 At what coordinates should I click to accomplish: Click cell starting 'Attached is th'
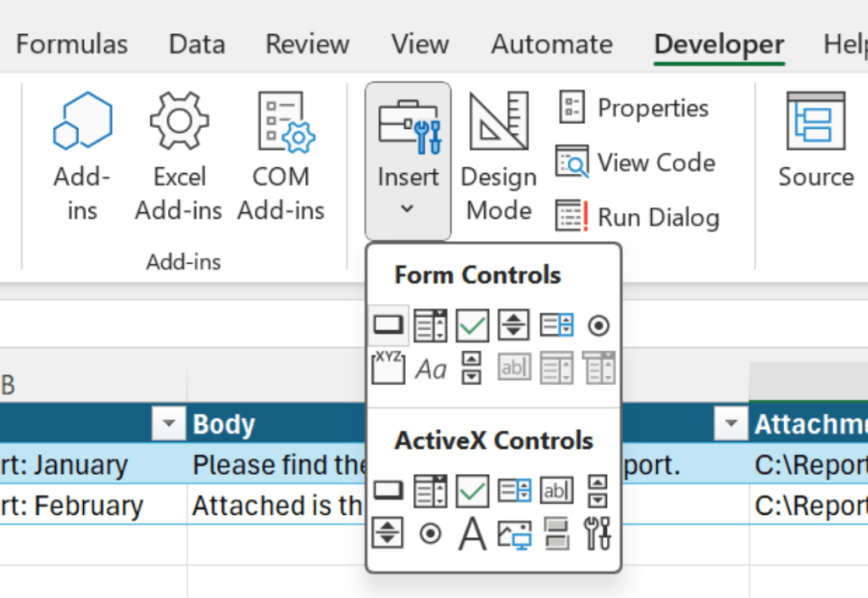(x=277, y=505)
